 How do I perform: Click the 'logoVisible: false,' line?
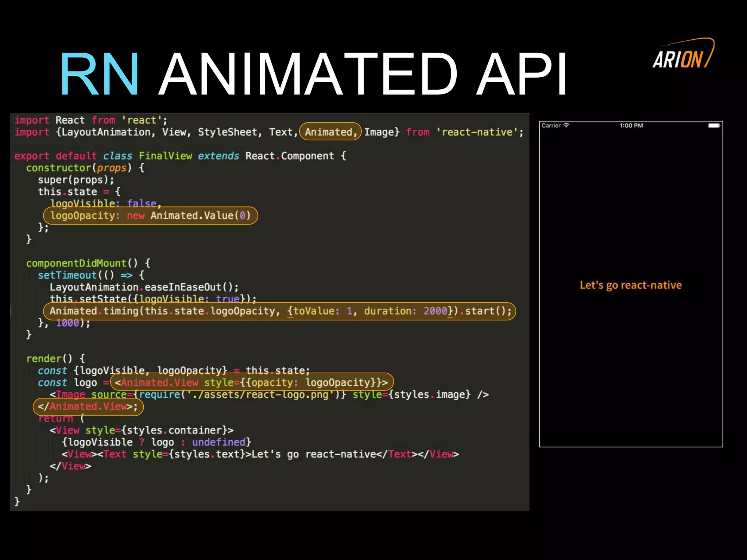[x=105, y=203]
